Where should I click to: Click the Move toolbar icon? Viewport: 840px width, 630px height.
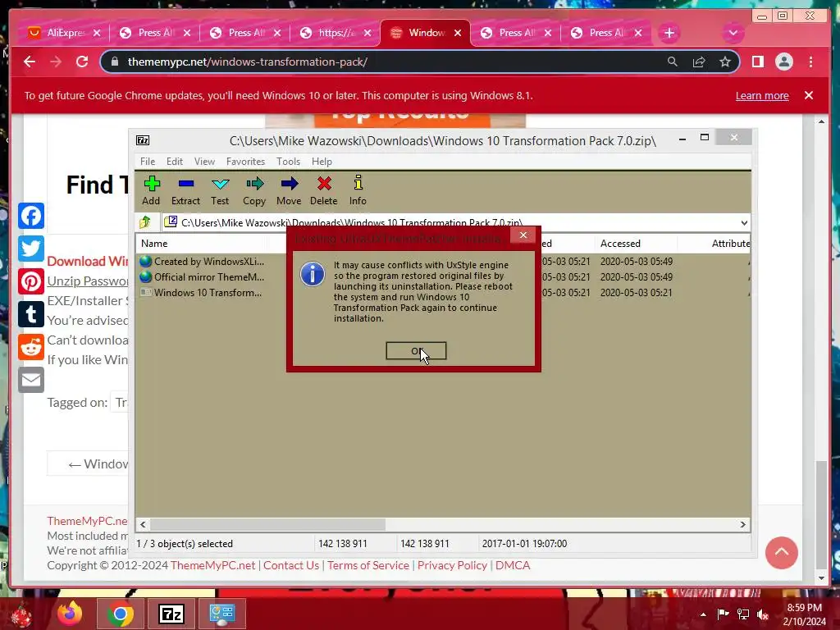[289, 190]
